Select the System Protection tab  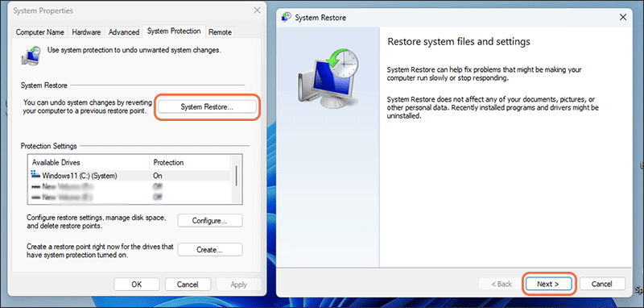click(174, 31)
